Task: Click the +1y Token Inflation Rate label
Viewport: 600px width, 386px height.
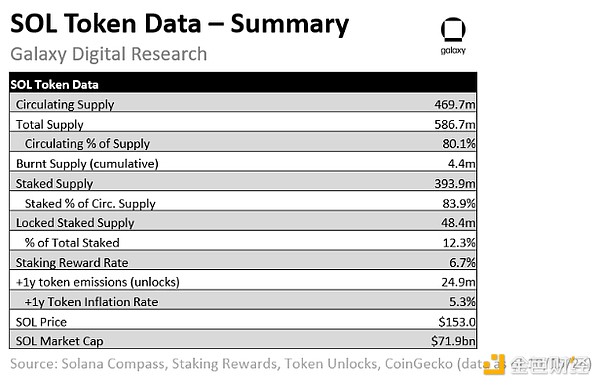Action: [91, 302]
